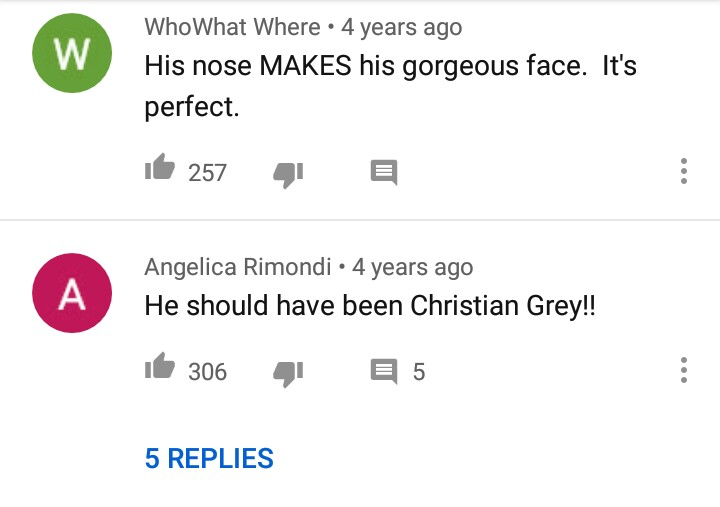
Task: Click the Angelica Rimondi username
Action: click(238, 267)
